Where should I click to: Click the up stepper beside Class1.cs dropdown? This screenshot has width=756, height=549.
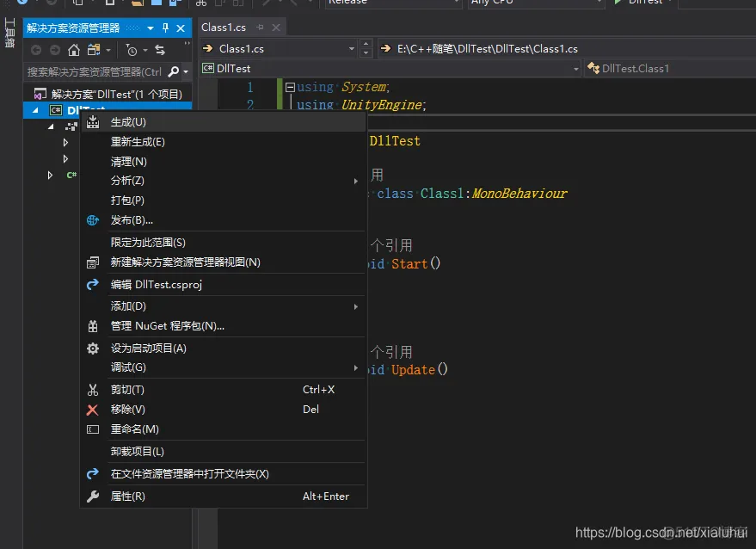click(x=366, y=45)
